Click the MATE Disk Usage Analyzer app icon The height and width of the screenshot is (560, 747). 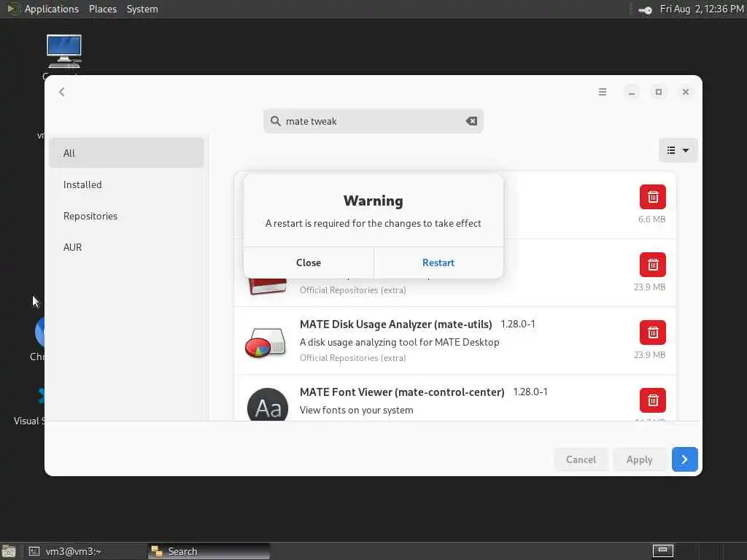pyautogui.click(x=266, y=342)
